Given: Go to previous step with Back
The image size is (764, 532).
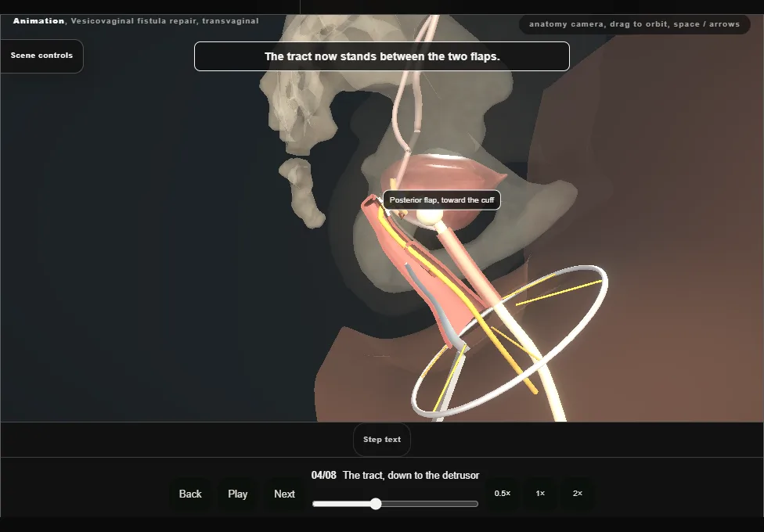Looking at the screenshot, I should (190, 494).
